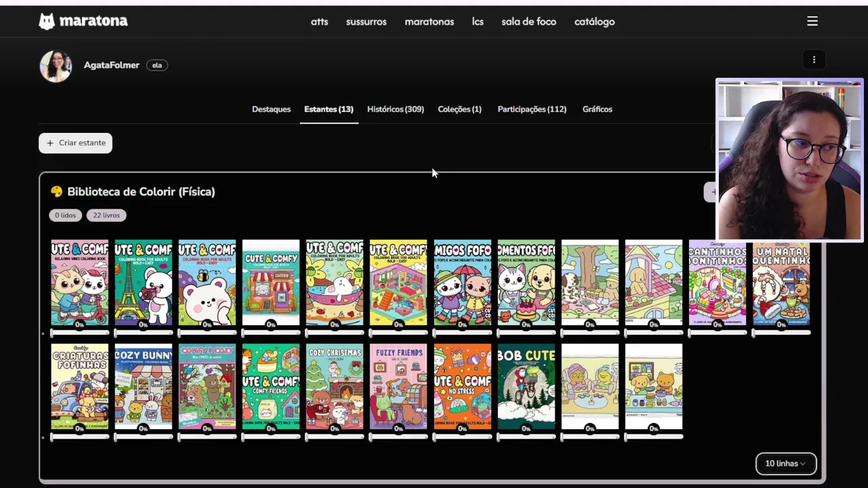The width and height of the screenshot is (868, 488).
Task: Open the Cute & Comfy No Stress book
Action: click(462, 387)
